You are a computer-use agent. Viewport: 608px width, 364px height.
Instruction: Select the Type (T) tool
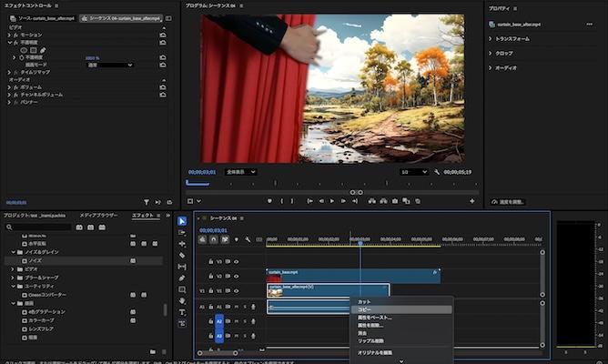pyautogui.click(x=182, y=312)
